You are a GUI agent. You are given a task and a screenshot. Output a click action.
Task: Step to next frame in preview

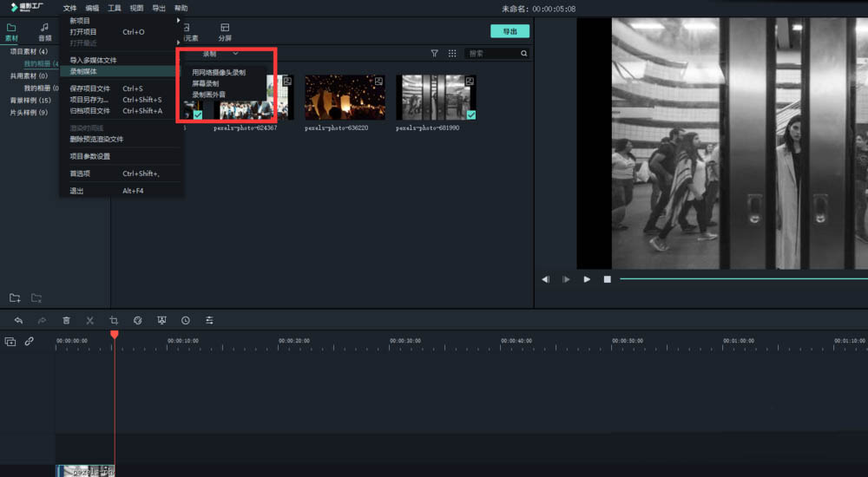pyautogui.click(x=566, y=279)
